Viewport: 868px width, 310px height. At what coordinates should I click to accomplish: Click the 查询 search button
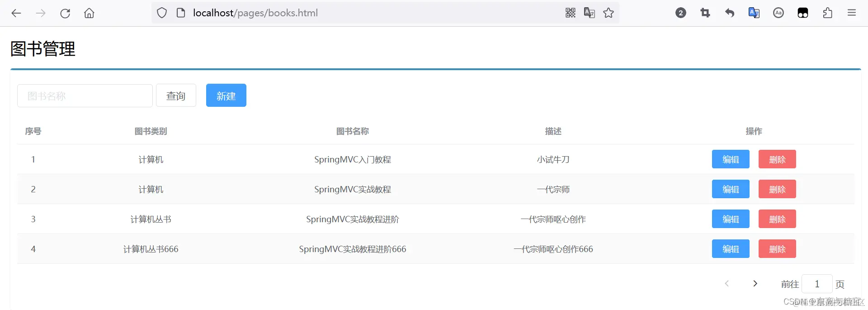pyautogui.click(x=176, y=95)
